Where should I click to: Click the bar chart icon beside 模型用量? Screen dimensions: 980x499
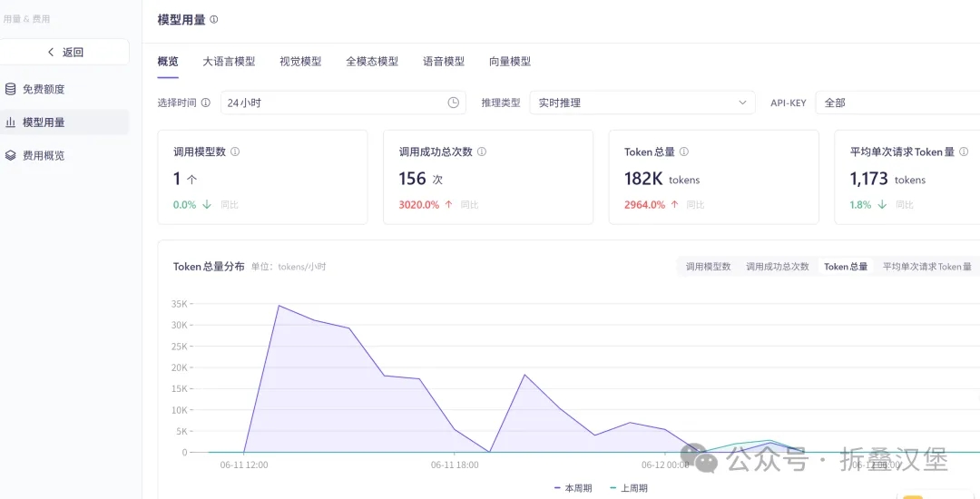point(11,122)
